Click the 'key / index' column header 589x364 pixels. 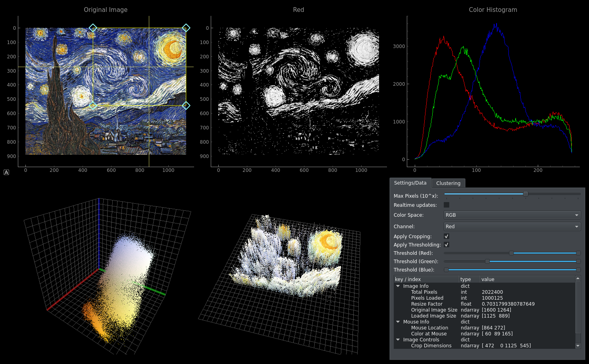tap(426, 279)
